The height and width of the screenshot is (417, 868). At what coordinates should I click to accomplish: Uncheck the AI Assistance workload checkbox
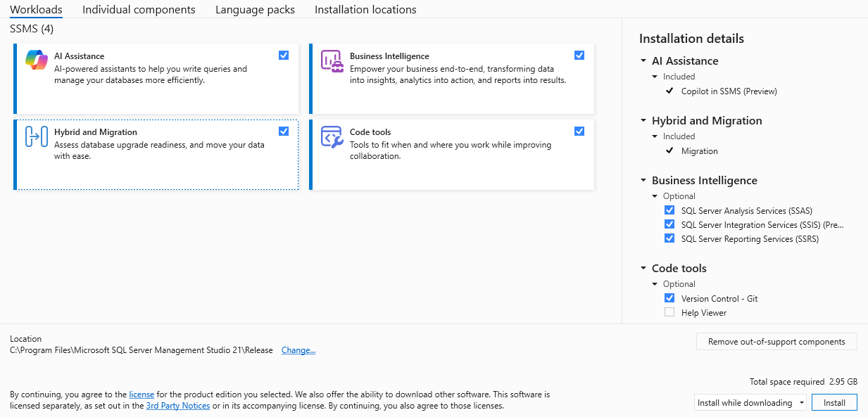click(284, 56)
